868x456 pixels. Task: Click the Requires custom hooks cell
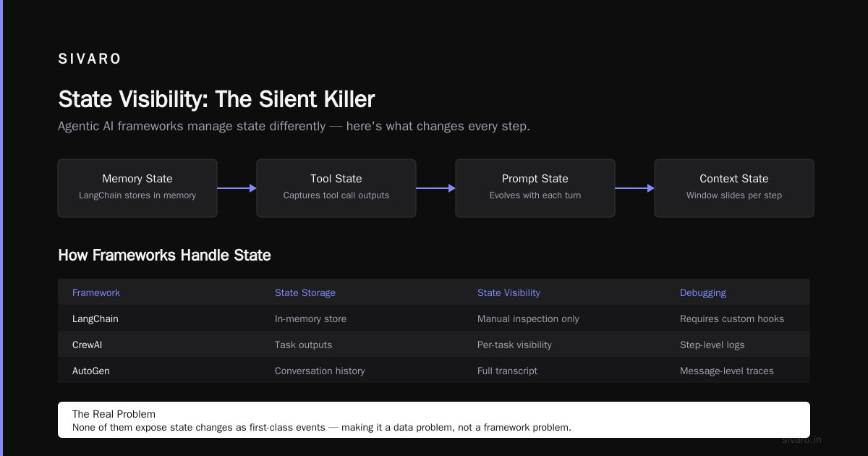pyautogui.click(x=732, y=318)
